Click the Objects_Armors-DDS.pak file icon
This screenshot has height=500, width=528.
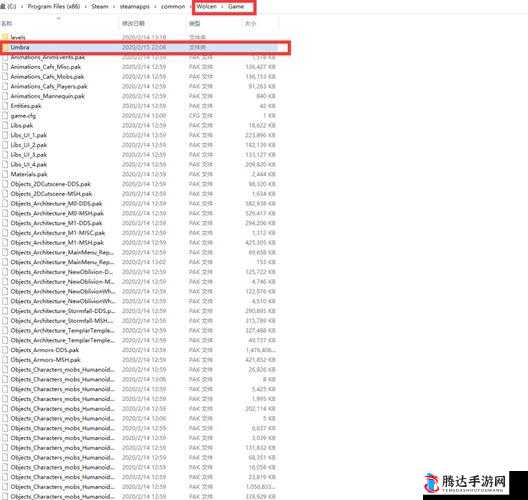click(5, 350)
